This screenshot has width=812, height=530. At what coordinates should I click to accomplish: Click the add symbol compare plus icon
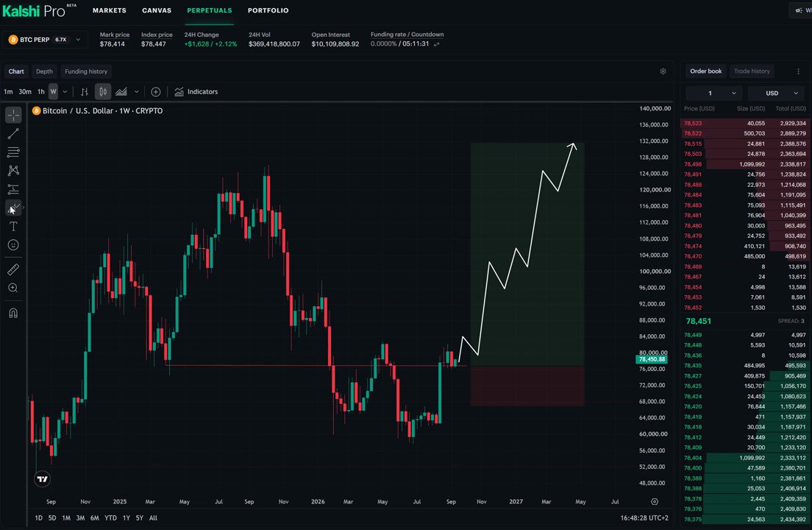pyautogui.click(x=155, y=92)
